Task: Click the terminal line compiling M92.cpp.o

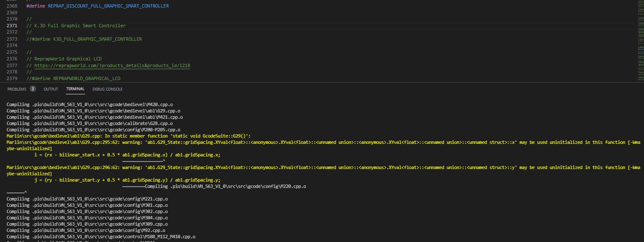Action: (86, 230)
